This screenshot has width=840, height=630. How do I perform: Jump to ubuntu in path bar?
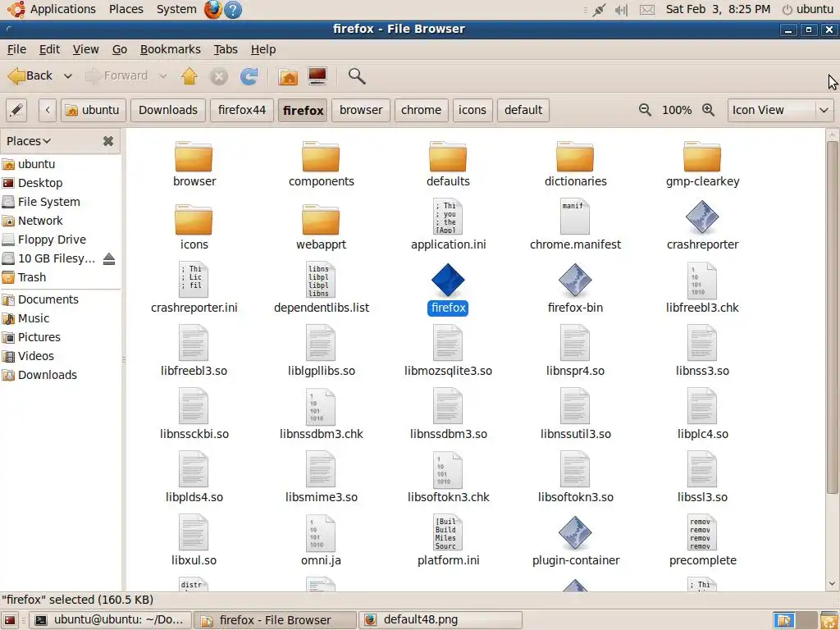[94, 111]
